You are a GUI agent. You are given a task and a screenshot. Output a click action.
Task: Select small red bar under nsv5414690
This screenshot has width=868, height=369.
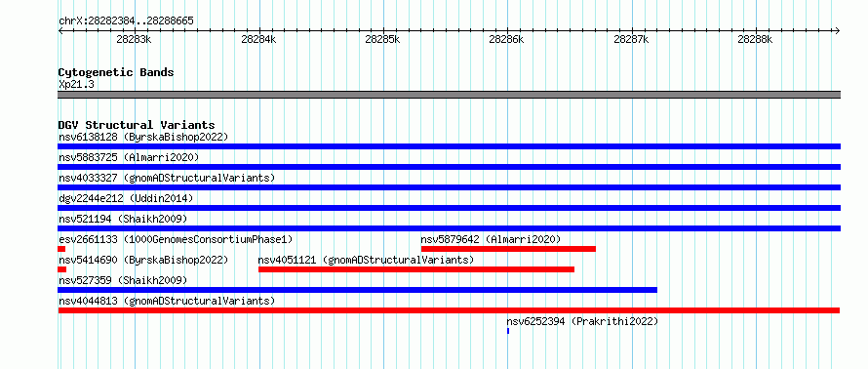click(62, 269)
